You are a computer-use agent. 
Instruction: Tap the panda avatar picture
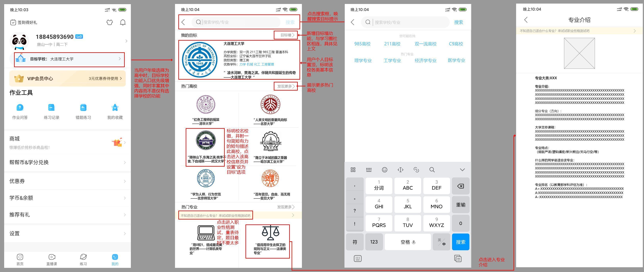pos(19,41)
